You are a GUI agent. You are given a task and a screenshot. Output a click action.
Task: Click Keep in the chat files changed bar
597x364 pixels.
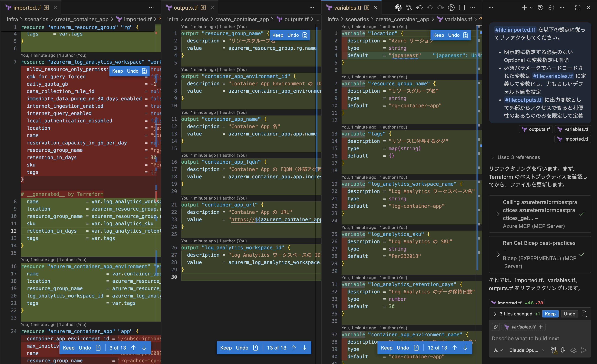[x=550, y=314]
